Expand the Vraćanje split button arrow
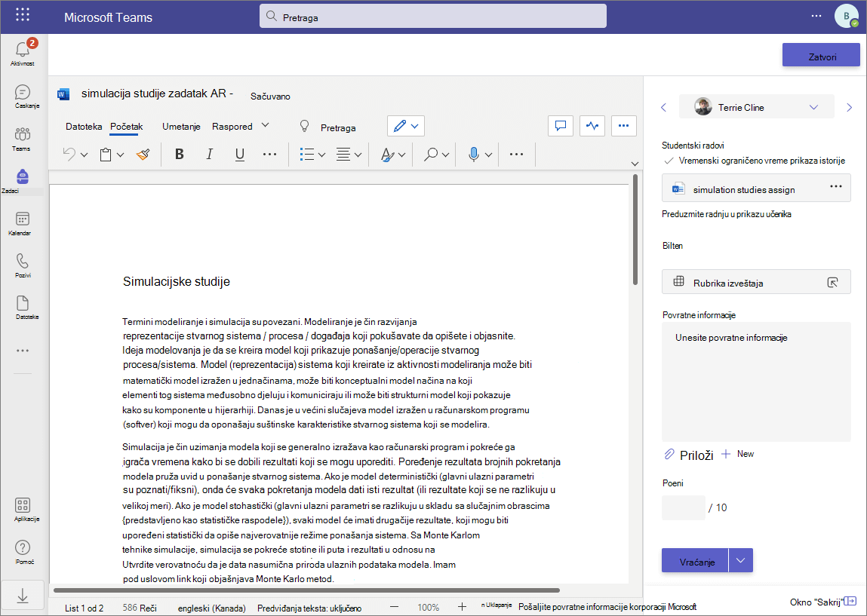The image size is (867, 616). tap(740, 561)
